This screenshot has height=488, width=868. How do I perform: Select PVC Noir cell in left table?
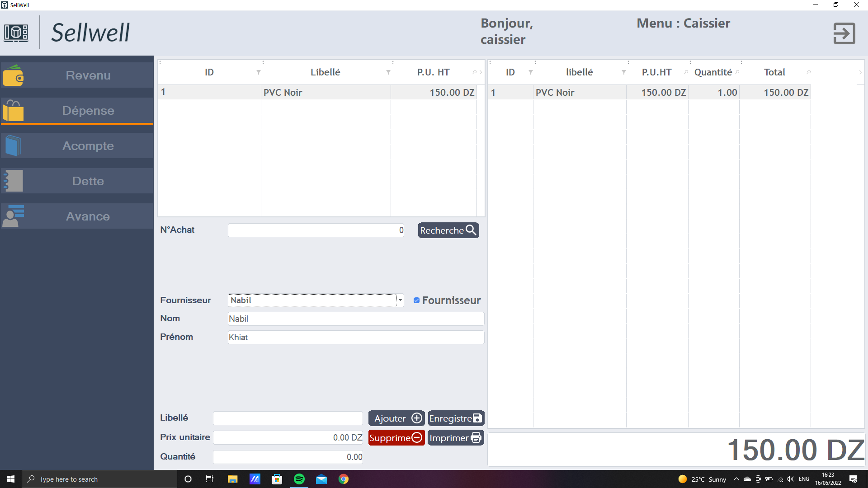point(325,92)
